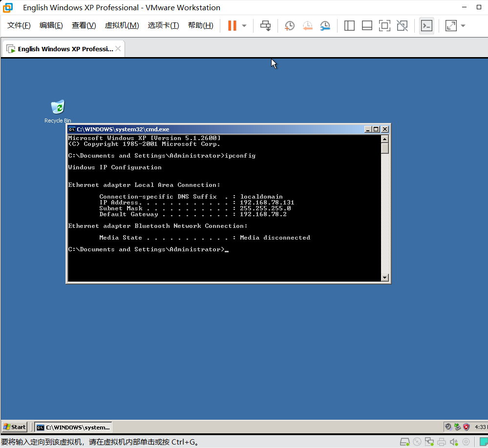Click the VMware sound card status icon
Screen dimensions: 488x448
click(454, 442)
